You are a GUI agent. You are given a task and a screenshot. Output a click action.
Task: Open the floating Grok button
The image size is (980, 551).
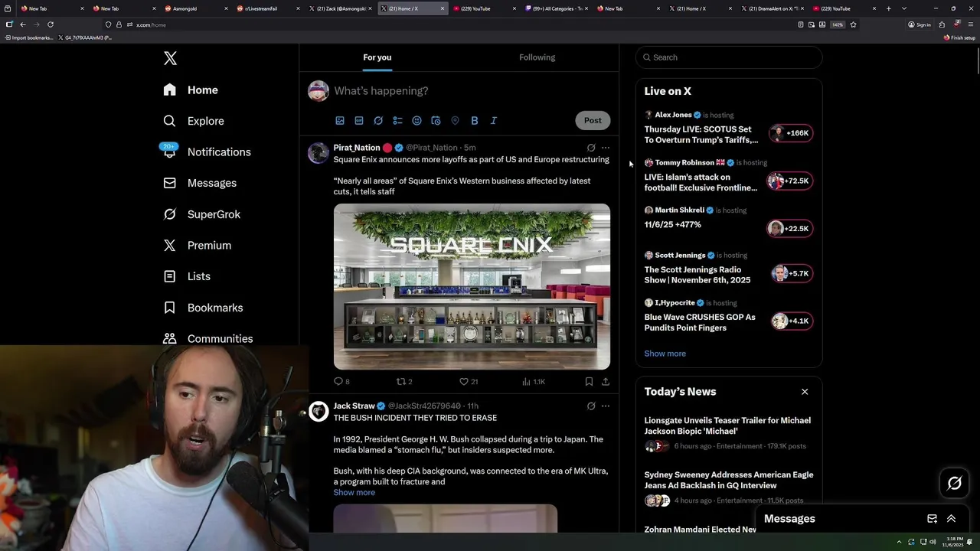point(954,483)
